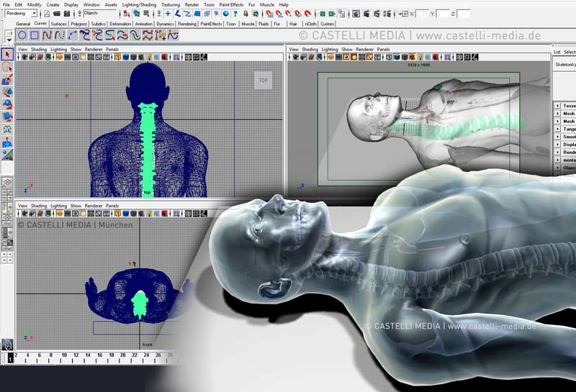
Task: Click Select Camera icon in top panel
Action: tap(24, 58)
